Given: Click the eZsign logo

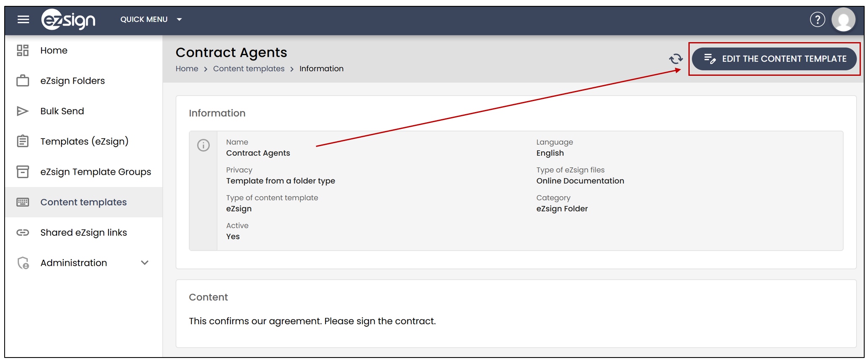Looking at the screenshot, I should tap(68, 19).
